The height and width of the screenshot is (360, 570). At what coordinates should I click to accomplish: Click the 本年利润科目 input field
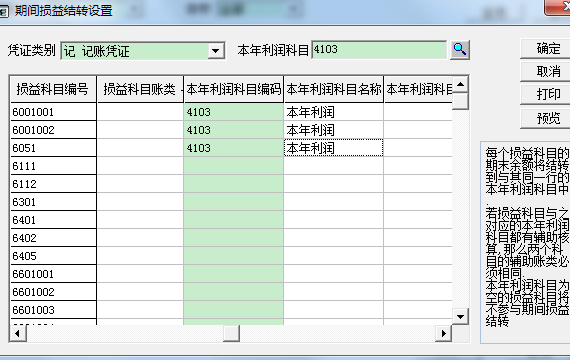[379, 50]
